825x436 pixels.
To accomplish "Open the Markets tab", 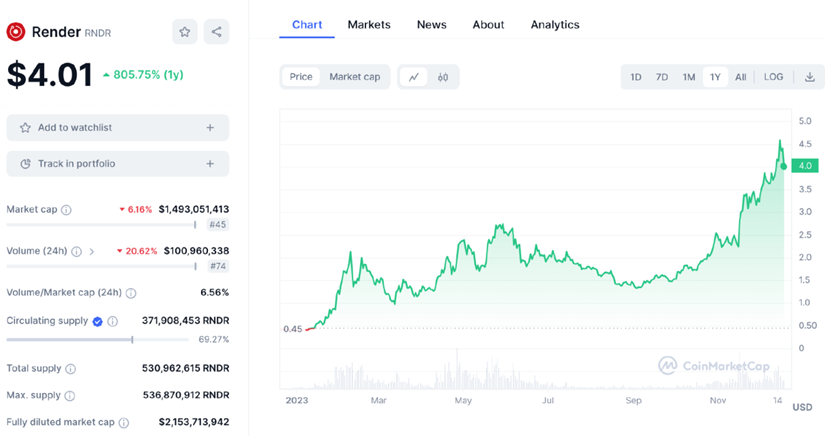I will 369,24.
